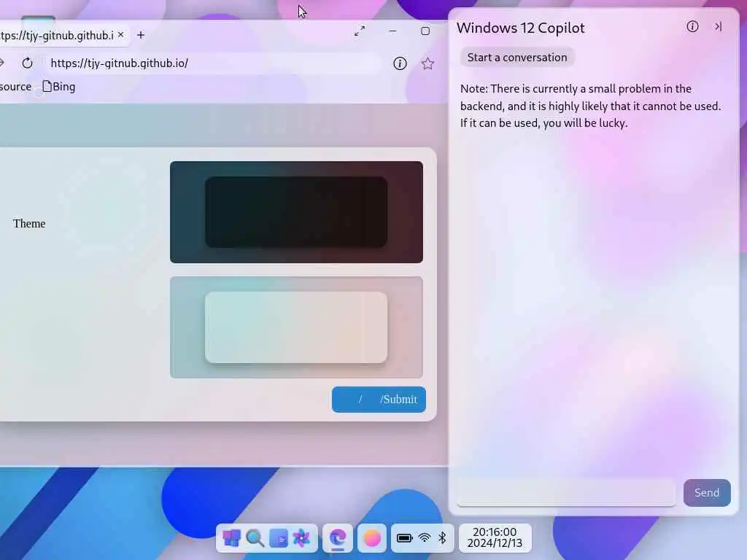The image size is (747, 560).
Task: Check the battery status icon
Action: tap(404, 538)
